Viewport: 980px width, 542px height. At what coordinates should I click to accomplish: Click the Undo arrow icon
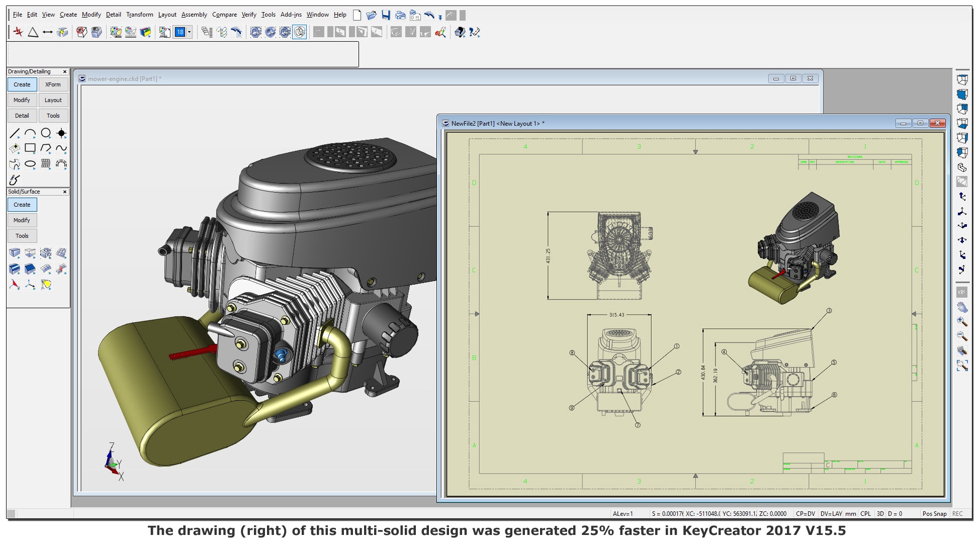tap(429, 15)
